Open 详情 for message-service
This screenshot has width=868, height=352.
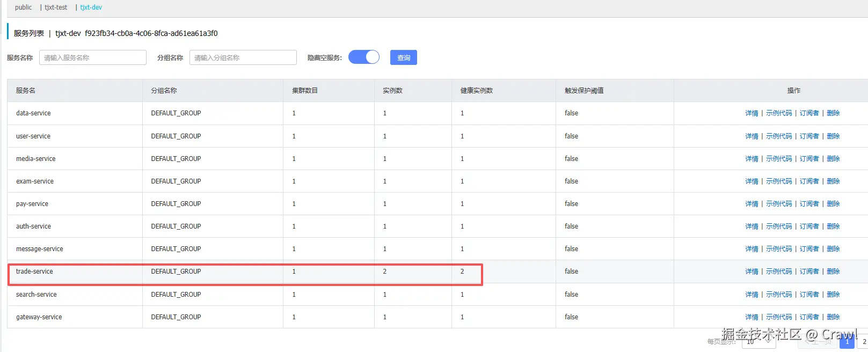752,249
